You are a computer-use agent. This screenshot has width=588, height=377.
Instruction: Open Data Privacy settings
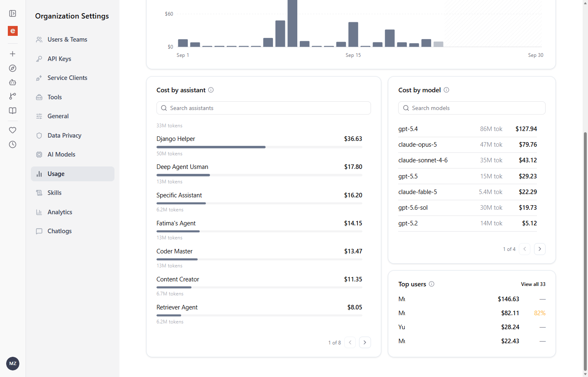coord(72,136)
